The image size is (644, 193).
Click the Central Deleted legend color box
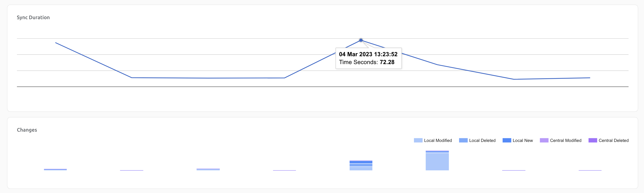click(x=592, y=140)
